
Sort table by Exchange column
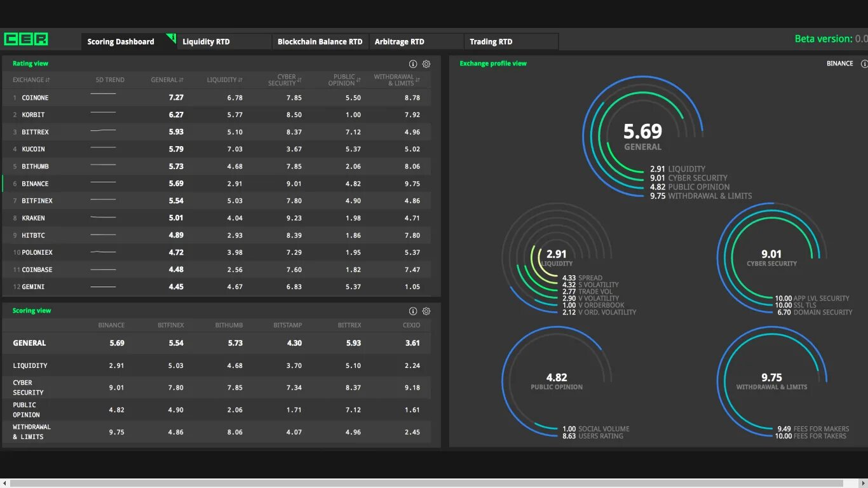coord(31,80)
